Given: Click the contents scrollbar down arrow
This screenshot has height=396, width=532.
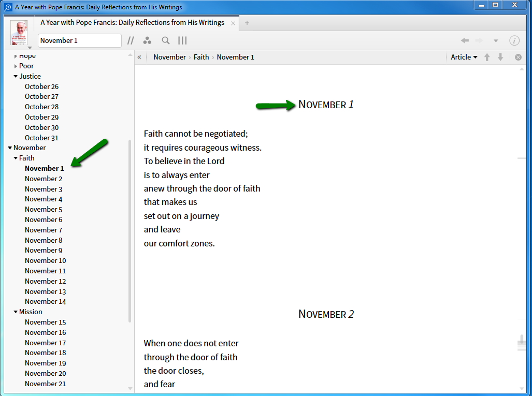Looking at the screenshot, I should 131,389.
